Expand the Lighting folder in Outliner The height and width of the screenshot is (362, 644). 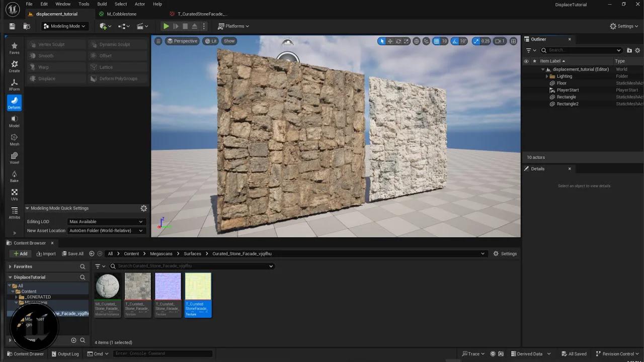pos(547,76)
